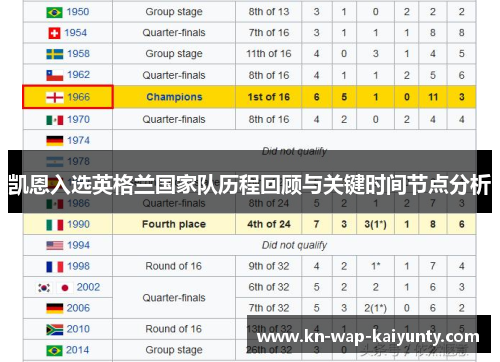The image size is (500, 362).
Task: Open the 1954 World Cup link
Action: click(x=76, y=33)
